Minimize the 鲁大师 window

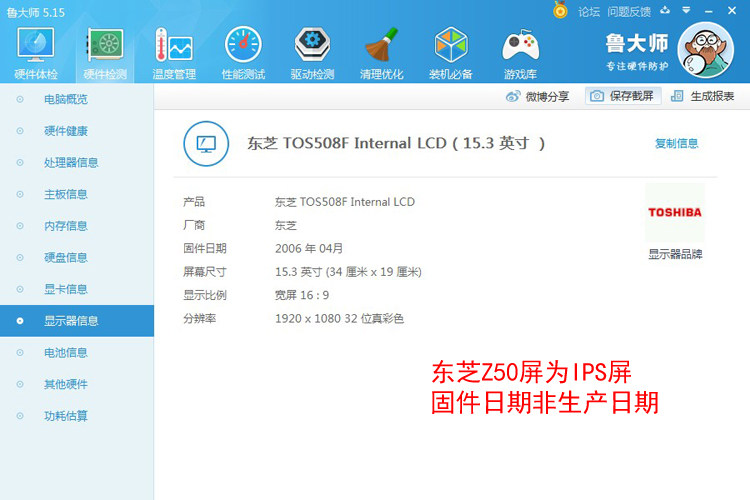(709, 11)
